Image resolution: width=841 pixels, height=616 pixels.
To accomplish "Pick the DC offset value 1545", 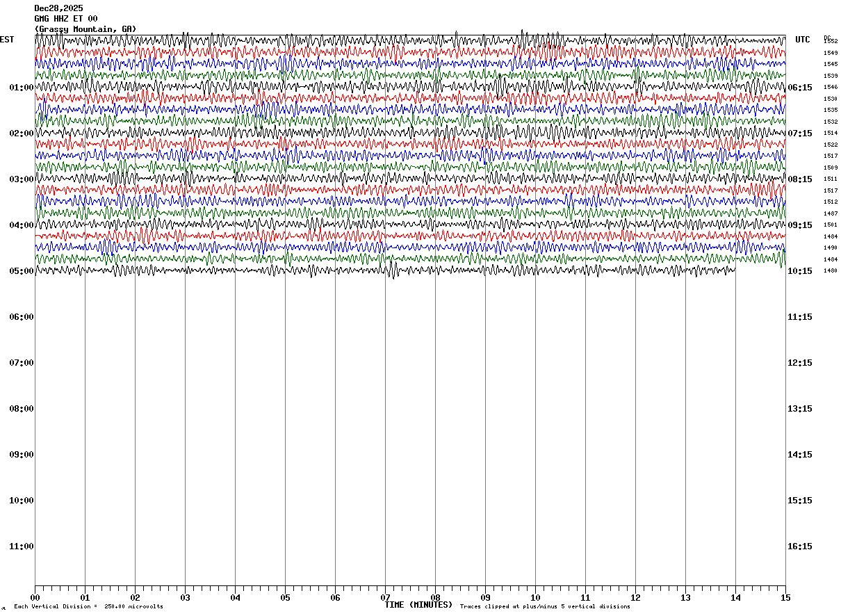I will click(831, 64).
